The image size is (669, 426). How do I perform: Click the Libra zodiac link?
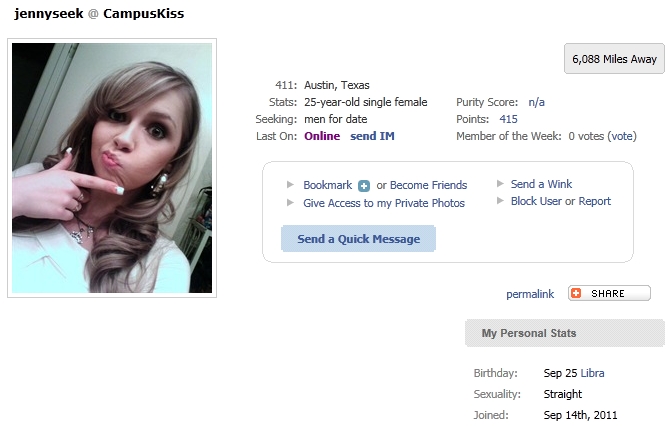[x=593, y=373]
